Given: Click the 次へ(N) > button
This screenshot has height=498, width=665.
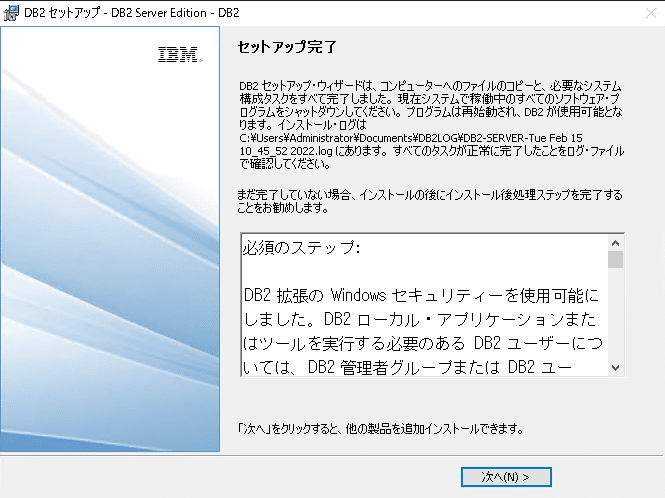Looking at the screenshot, I should [506, 477].
